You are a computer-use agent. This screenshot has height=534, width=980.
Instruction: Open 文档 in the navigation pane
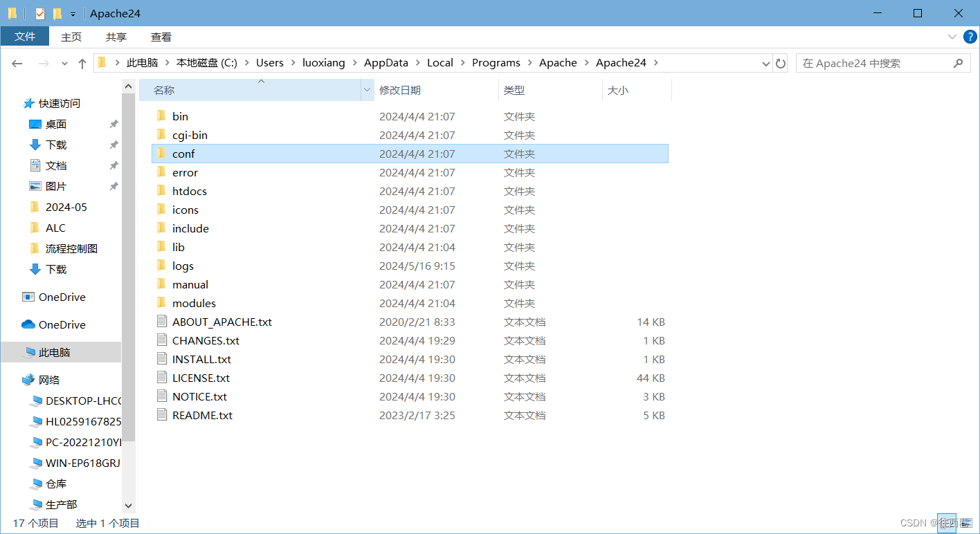(x=56, y=165)
